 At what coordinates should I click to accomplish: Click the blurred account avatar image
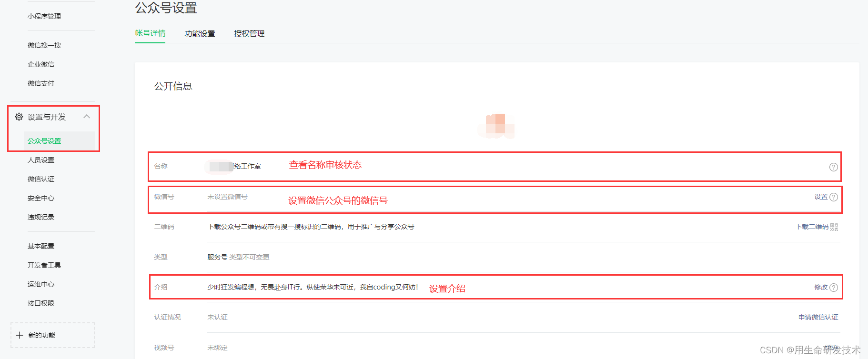pyautogui.click(x=496, y=127)
